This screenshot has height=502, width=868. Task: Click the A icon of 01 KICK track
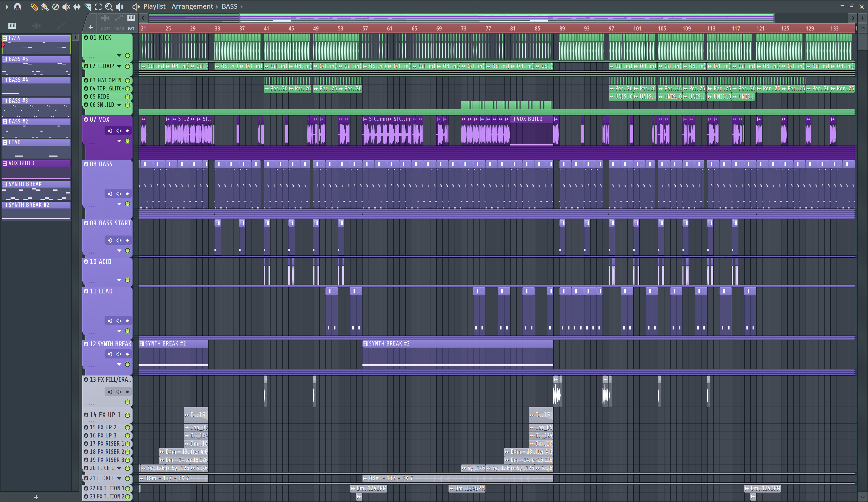[x=86, y=38]
